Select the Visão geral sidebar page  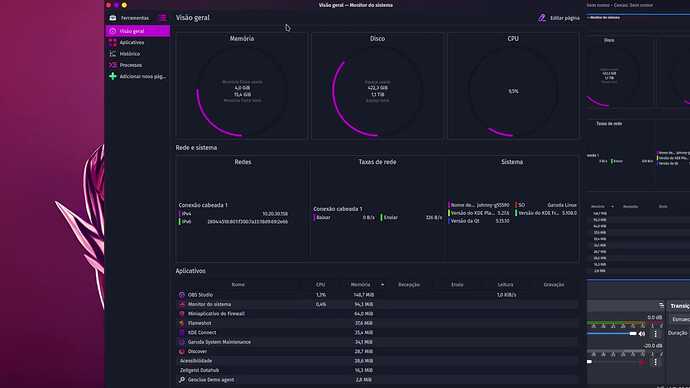pyautogui.click(x=138, y=31)
